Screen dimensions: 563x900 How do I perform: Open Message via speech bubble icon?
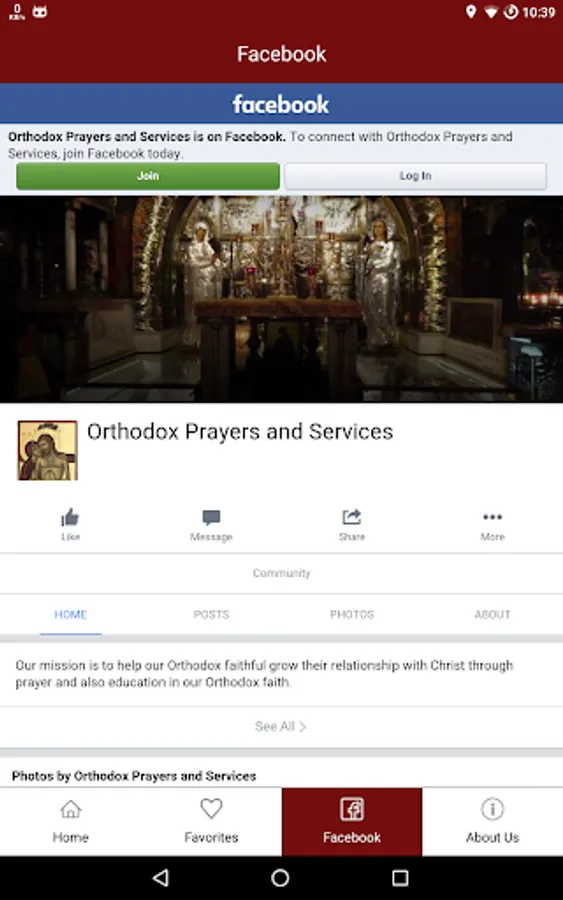[211, 518]
